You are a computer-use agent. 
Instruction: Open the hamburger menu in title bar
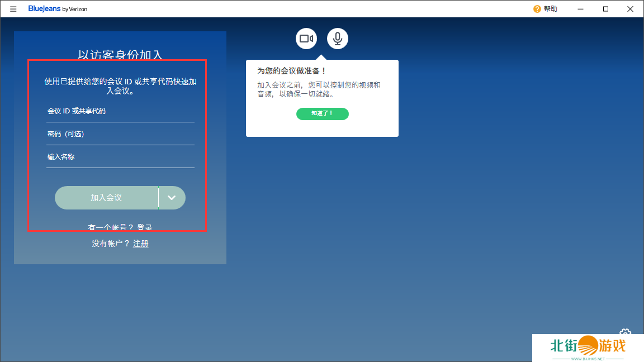click(13, 9)
